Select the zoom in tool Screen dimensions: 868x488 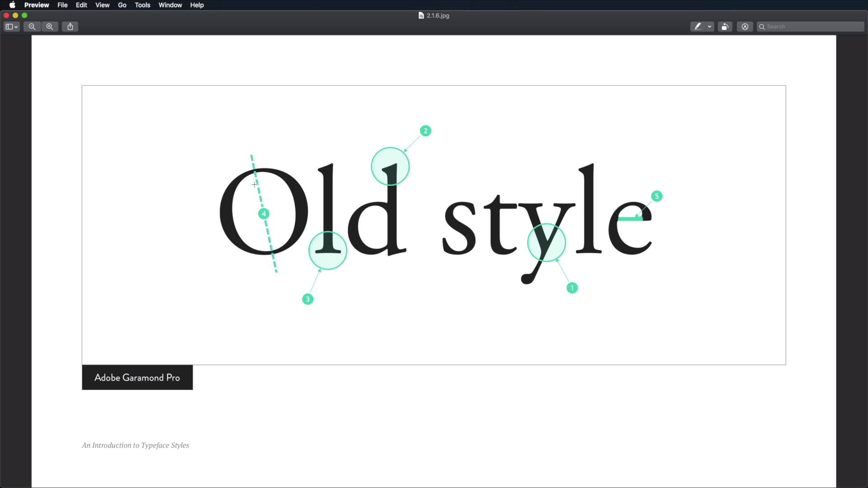coord(50,26)
